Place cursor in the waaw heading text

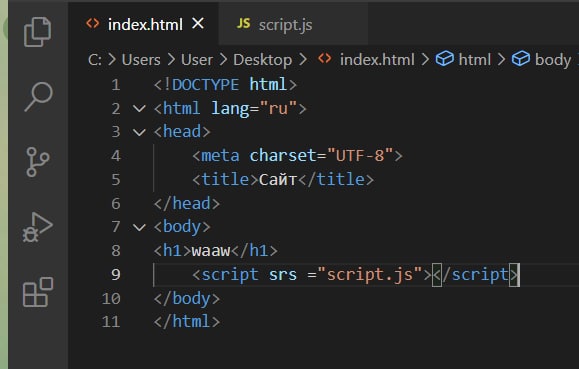[211, 251]
